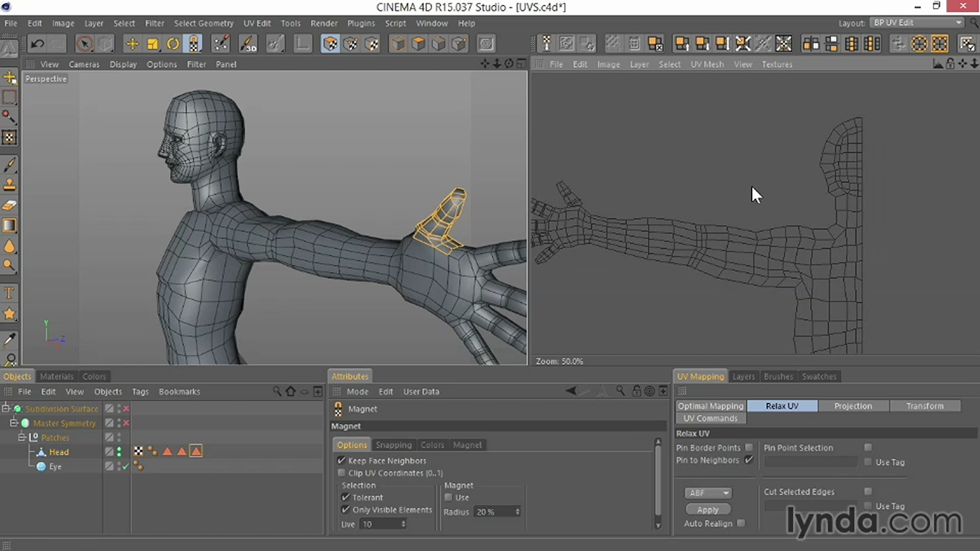
Task: Open the ABF relax method dropdown
Action: (x=708, y=493)
